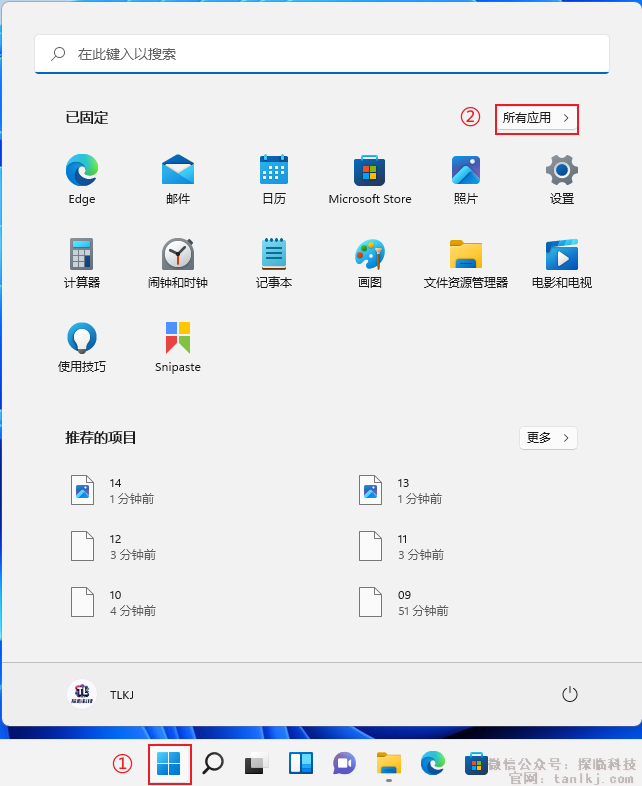Viewport: 642px width, 786px height.
Task: Open 闹钟和时钟 clock app
Action: (178, 263)
